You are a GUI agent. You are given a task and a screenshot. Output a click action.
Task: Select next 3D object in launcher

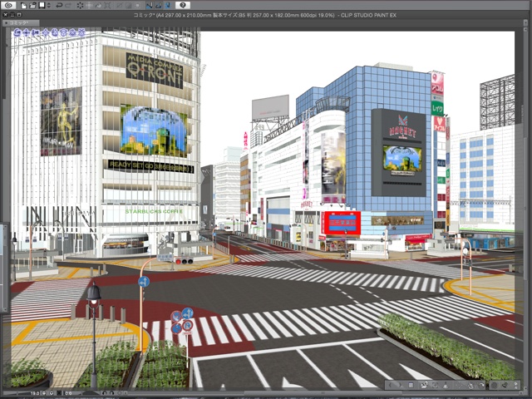[401, 385]
